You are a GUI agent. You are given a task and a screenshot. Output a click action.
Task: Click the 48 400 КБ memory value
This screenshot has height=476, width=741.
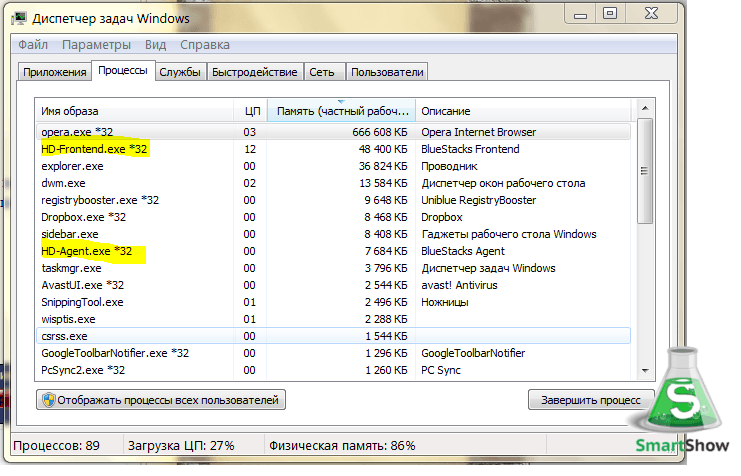click(383, 149)
